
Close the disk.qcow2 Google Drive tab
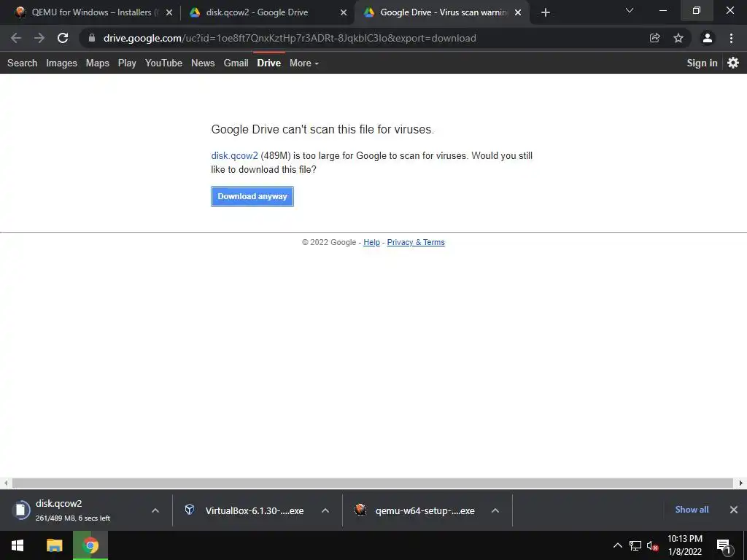(x=344, y=13)
